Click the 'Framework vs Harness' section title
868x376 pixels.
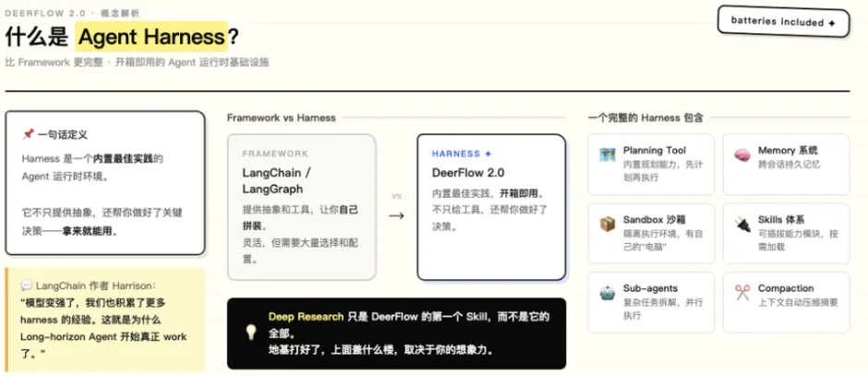click(282, 117)
